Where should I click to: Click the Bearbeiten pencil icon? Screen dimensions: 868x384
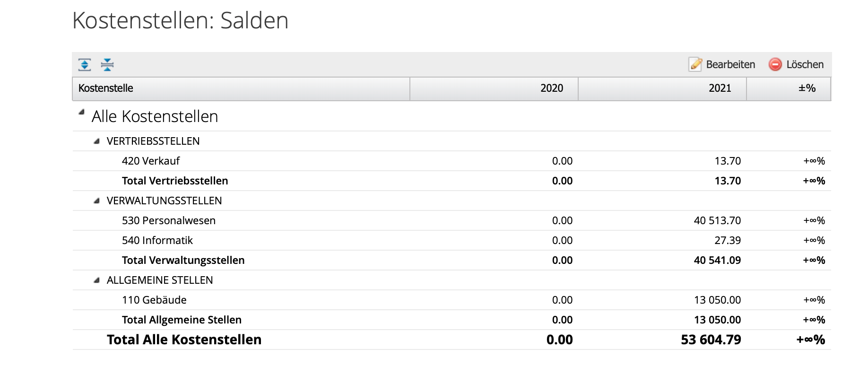click(695, 64)
